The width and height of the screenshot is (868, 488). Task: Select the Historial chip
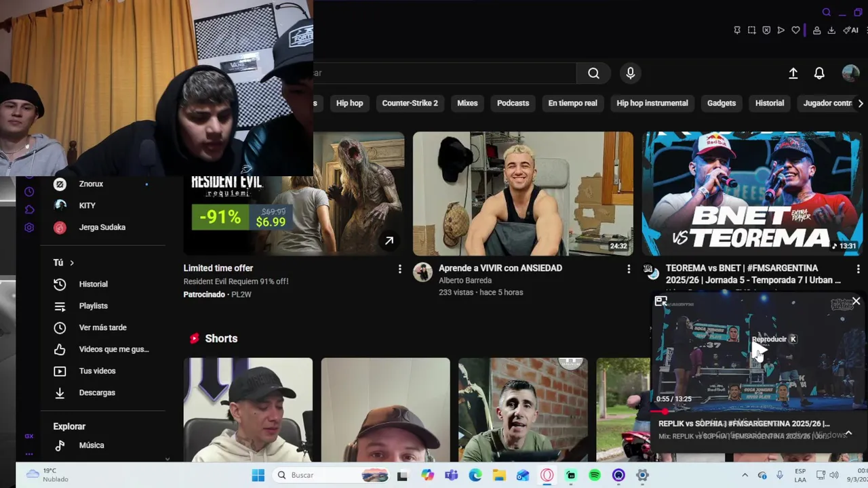tap(770, 103)
